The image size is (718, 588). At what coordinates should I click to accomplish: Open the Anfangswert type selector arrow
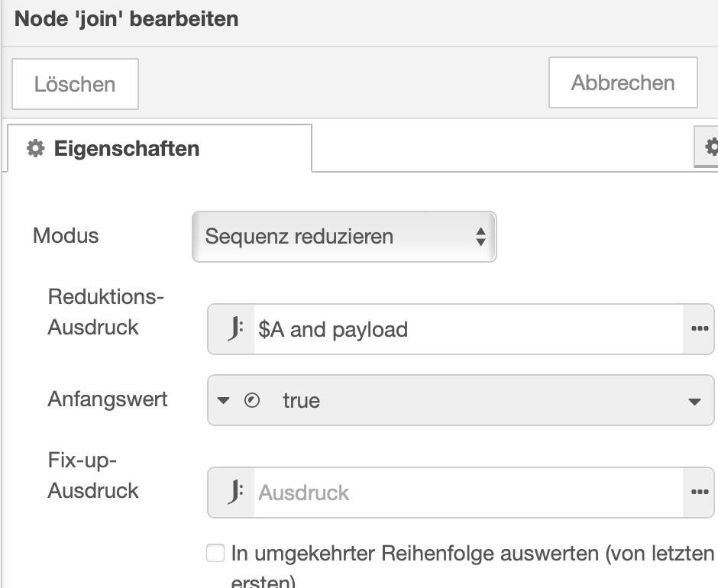(223, 400)
